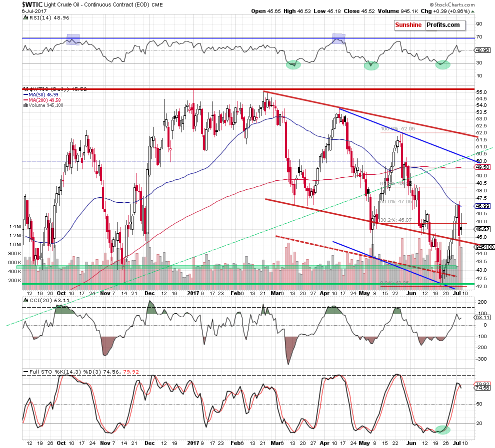Click the 945108 volume tag on right axis

point(485,247)
